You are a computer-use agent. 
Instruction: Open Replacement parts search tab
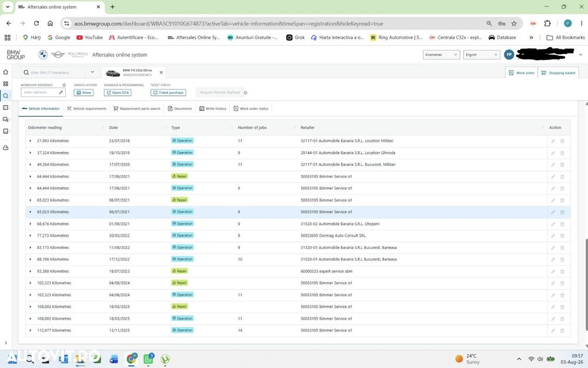pyautogui.click(x=137, y=108)
